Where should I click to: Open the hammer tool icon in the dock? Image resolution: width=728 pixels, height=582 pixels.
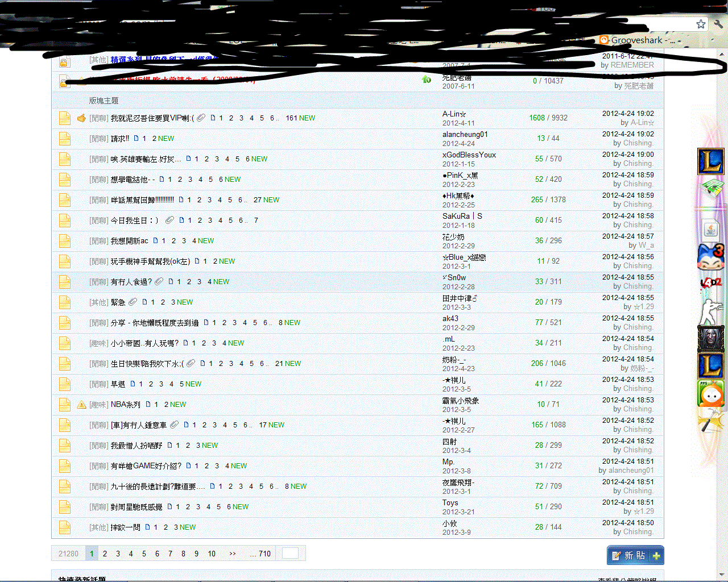(710, 421)
